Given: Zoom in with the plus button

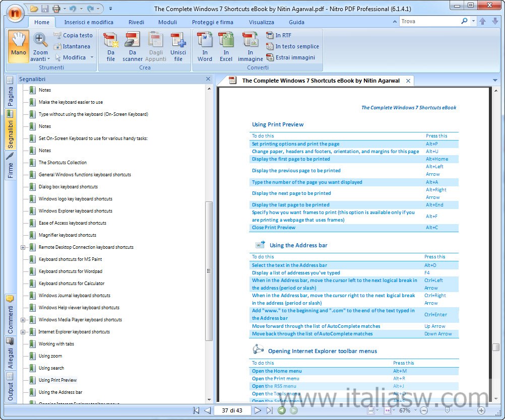Looking at the screenshot, I should coord(481,410).
